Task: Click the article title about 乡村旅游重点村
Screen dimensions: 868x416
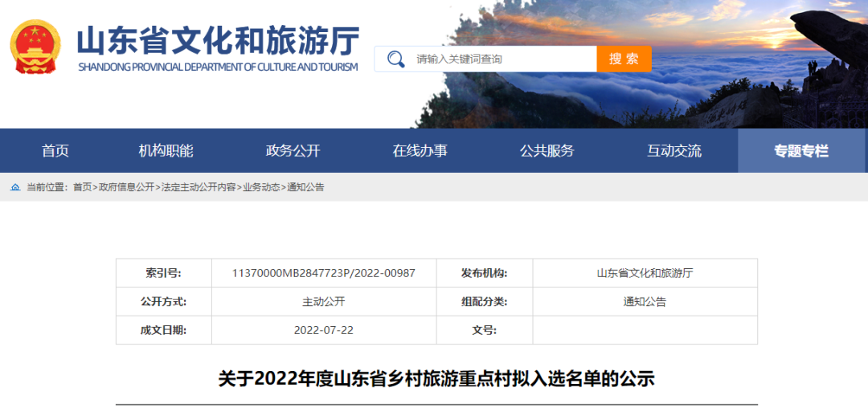Action: tap(436, 379)
